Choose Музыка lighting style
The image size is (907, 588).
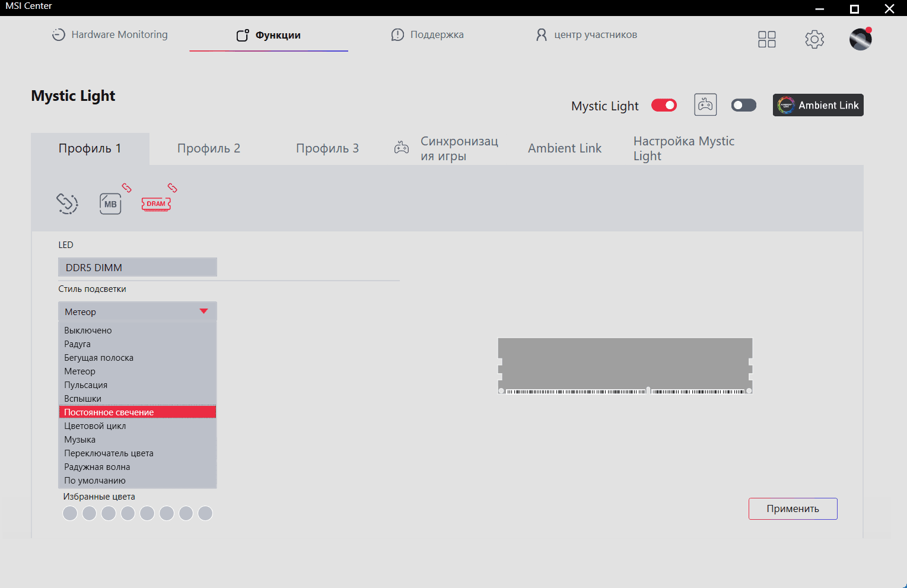(x=138, y=440)
